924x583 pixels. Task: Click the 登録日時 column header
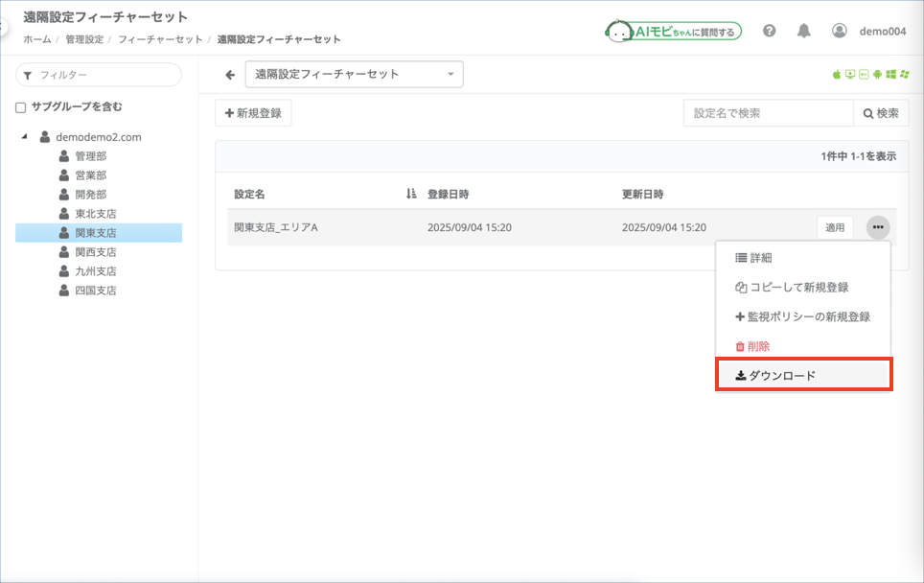tap(448, 194)
